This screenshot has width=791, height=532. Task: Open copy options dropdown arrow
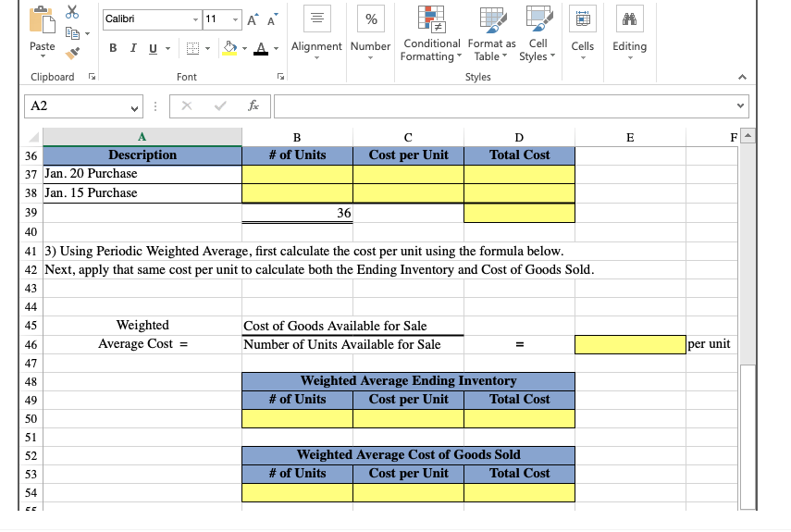pyautogui.click(x=87, y=34)
